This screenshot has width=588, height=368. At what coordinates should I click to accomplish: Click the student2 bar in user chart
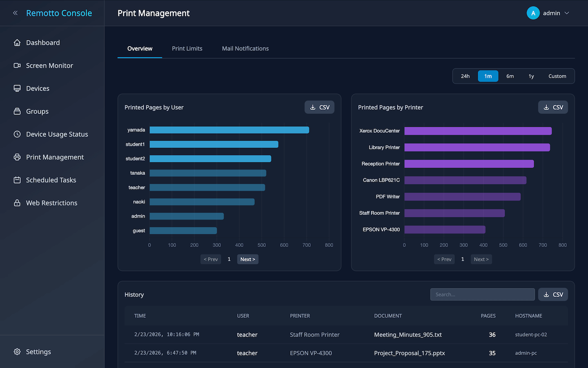[x=210, y=159]
